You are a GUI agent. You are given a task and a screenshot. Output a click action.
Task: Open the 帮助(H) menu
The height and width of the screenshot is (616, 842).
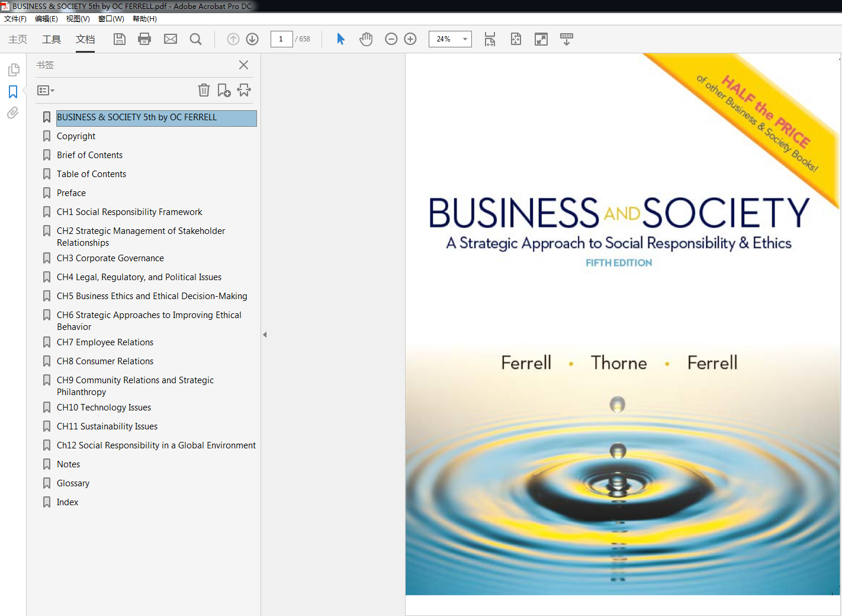[x=144, y=19]
